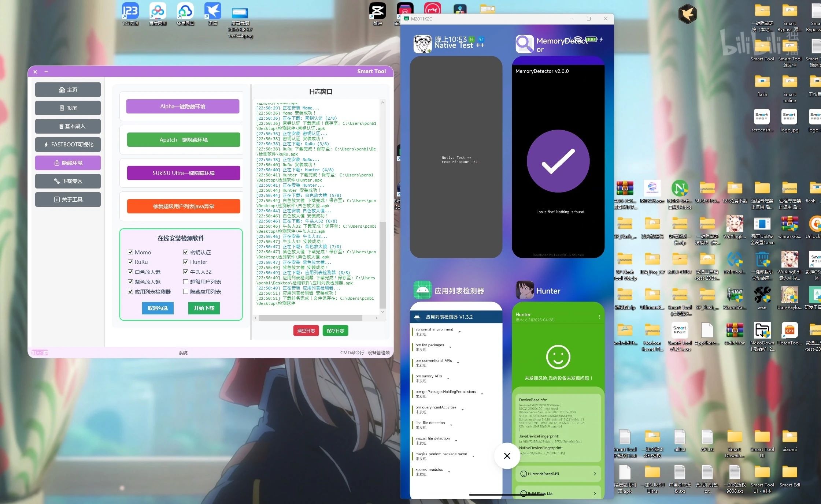Open the 下载专区 sidebar tab
This screenshot has height=504, width=821.
coord(68,181)
